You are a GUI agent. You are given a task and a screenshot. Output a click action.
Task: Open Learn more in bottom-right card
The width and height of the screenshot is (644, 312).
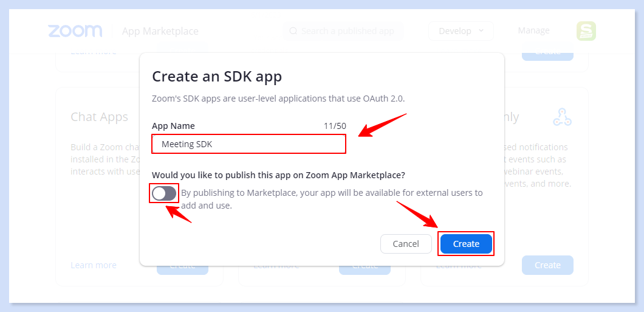459,266
